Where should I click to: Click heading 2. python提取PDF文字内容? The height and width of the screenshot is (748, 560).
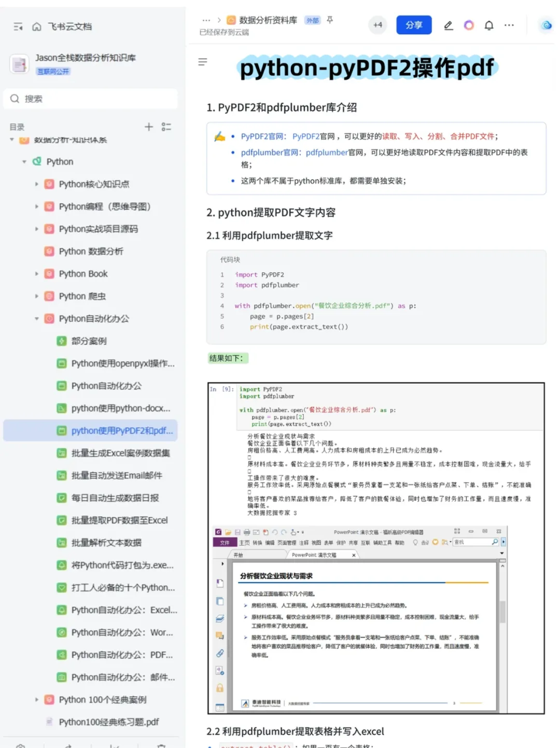[x=271, y=213]
